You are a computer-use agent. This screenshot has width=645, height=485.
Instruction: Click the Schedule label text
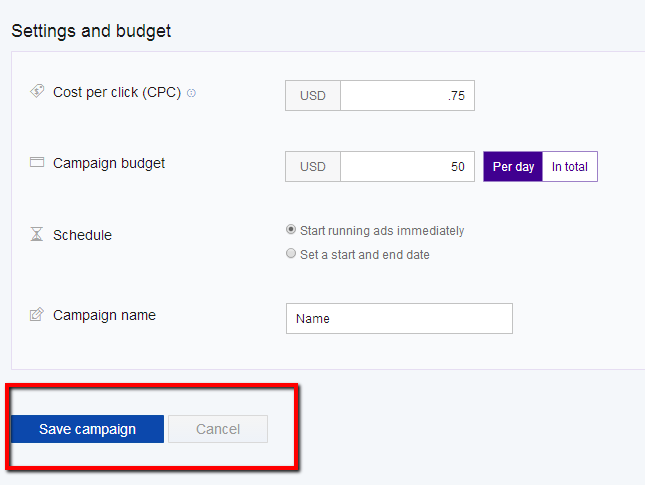coord(82,235)
